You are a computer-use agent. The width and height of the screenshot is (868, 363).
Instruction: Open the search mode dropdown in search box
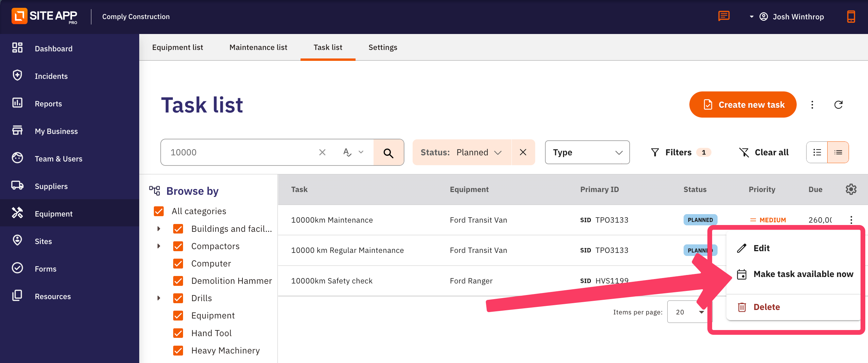pos(353,152)
